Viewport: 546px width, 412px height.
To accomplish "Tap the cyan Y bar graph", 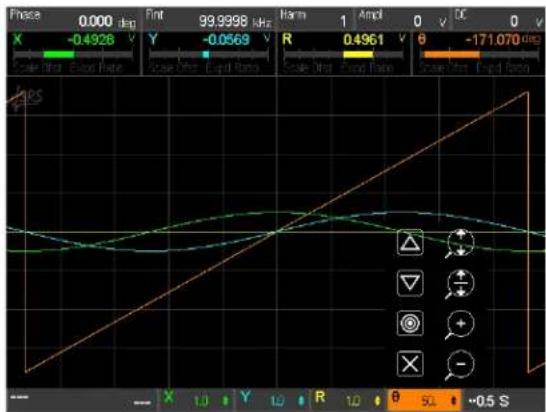I will coord(209,55).
